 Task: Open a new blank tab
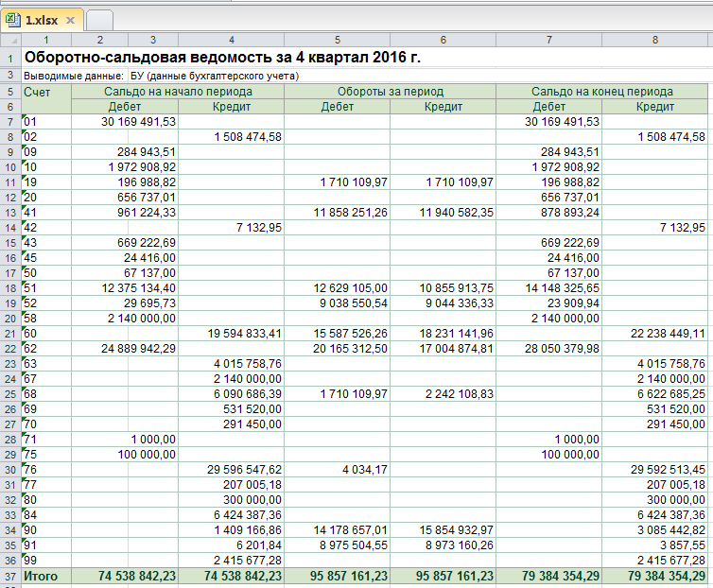(99, 20)
